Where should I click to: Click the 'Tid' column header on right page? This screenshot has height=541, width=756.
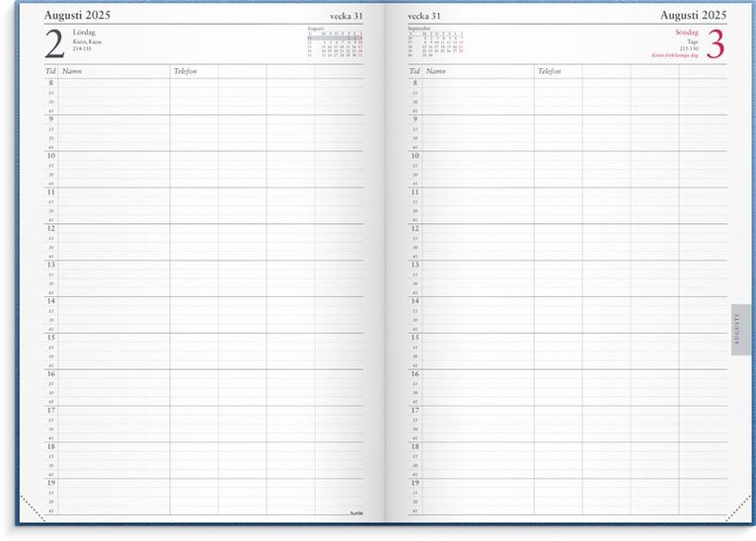tap(415, 71)
